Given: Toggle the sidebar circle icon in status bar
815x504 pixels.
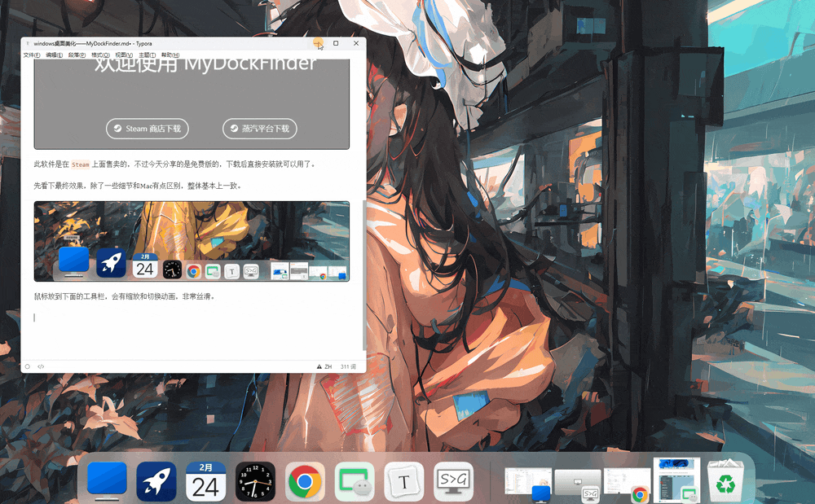Looking at the screenshot, I should click(x=28, y=366).
